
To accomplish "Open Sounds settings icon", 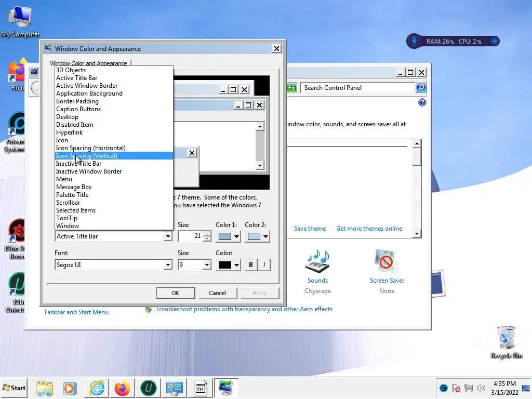I will [x=317, y=261].
